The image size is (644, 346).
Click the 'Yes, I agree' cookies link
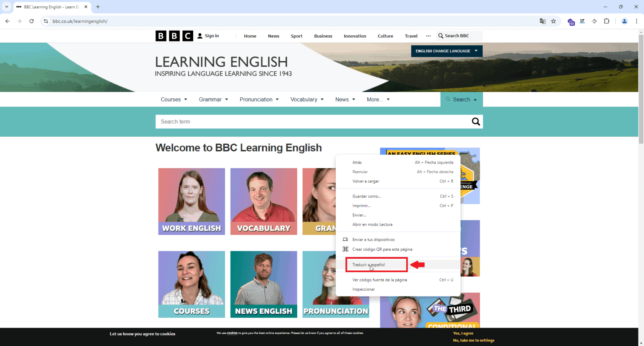[x=463, y=333]
